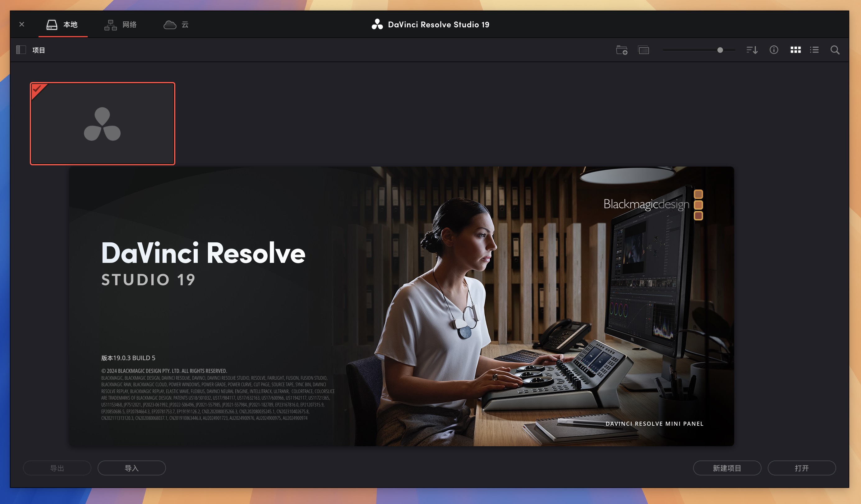Click the Blackmagicdesign logo on splash
The height and width of the screenshot is (504, 861).
pyautogui.click(x=653, y=204)
